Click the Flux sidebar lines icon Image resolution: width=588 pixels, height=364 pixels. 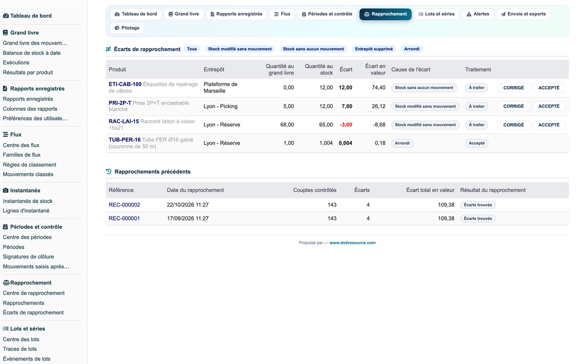(5, 134)
